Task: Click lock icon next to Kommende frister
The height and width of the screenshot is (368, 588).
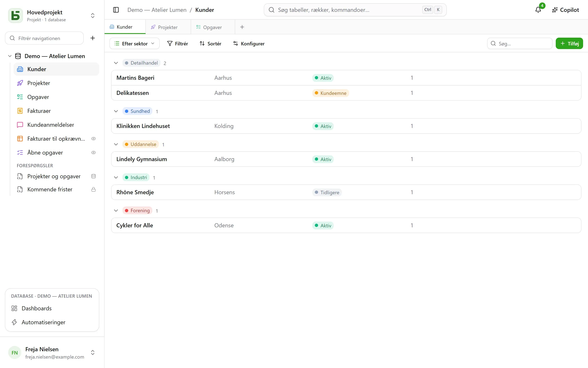Action: (93, 189)
